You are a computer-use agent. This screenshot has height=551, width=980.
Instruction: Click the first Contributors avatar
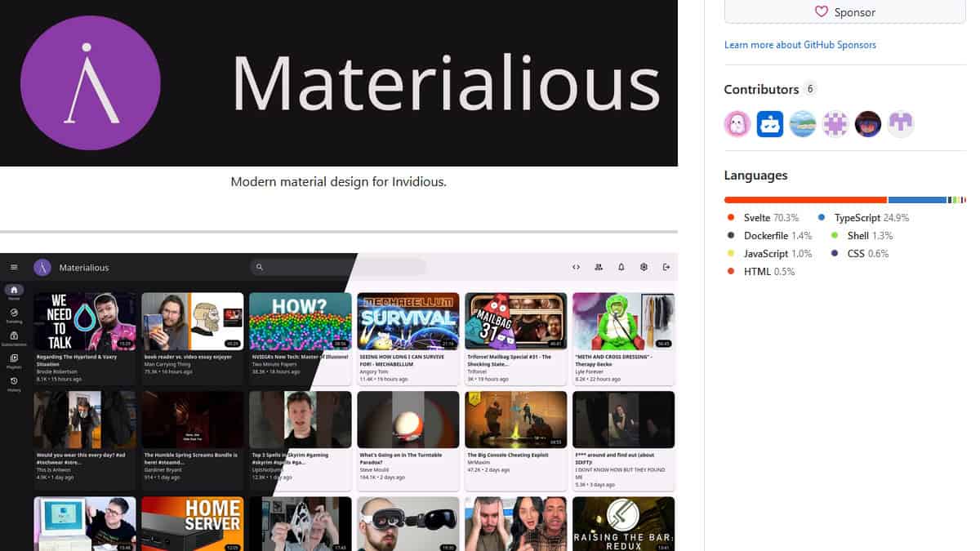click(x=737, y=124)
